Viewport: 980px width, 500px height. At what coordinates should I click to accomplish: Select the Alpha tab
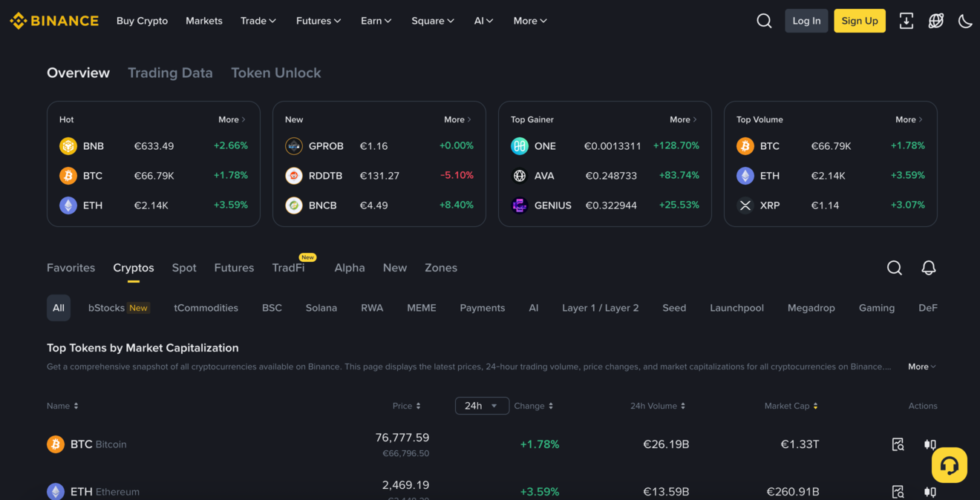[350, 268]
